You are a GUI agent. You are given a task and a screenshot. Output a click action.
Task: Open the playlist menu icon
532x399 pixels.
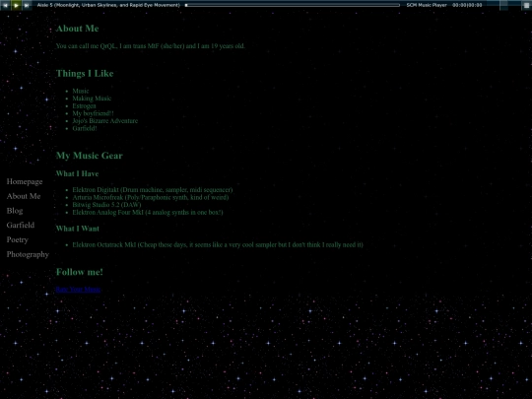pyautogui.click(x=526, y=5)
